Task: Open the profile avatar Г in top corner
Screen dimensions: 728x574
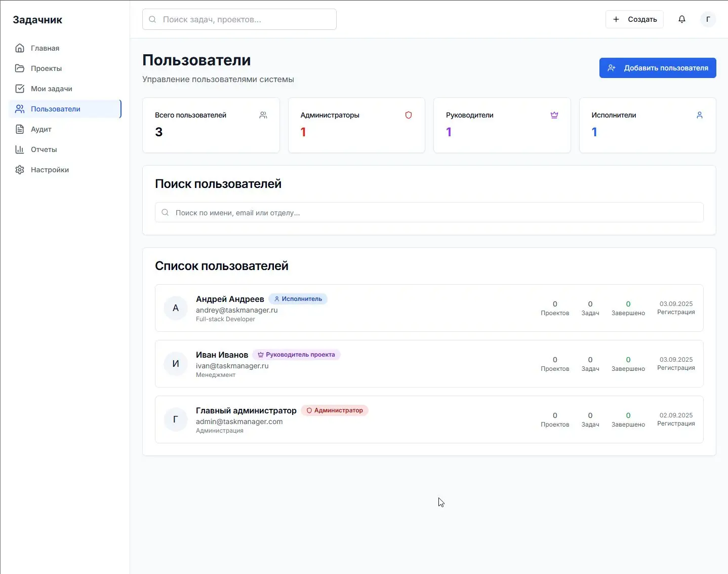Action: tap(708, 19)
